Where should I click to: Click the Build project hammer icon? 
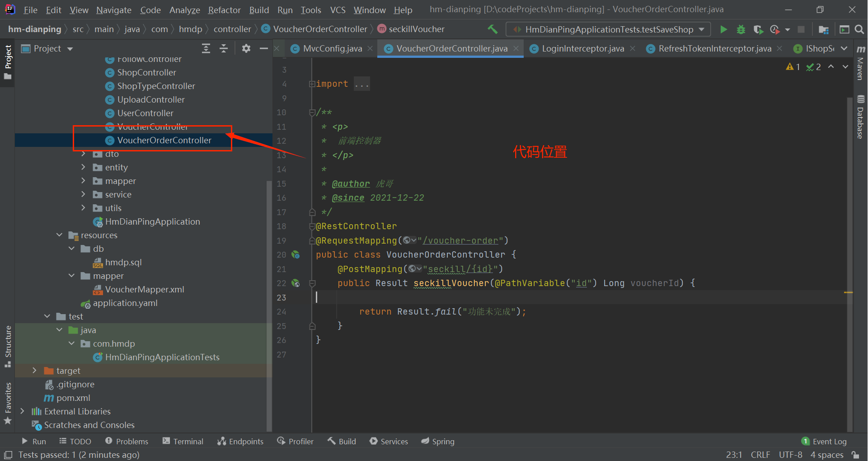coord(493,29)
